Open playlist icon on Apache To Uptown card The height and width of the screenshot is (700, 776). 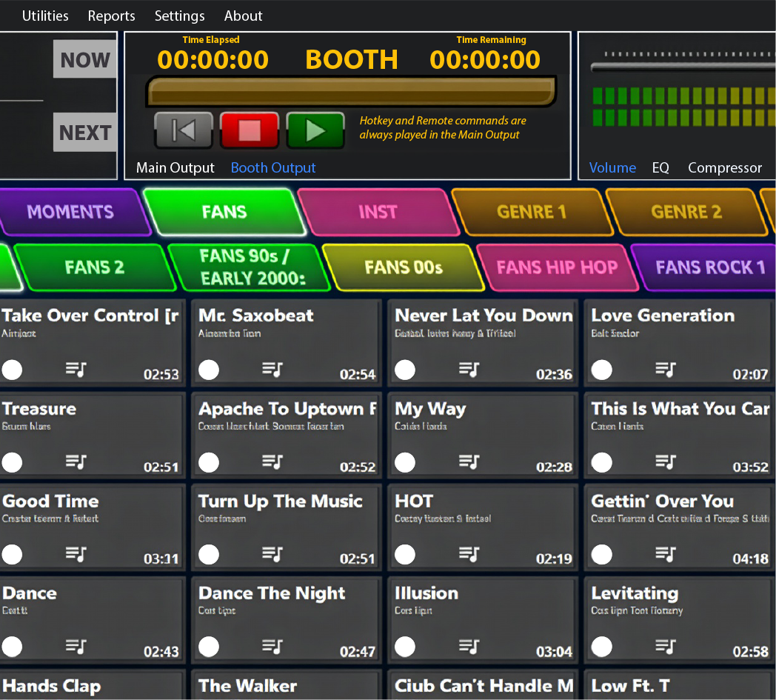(272, 462)
